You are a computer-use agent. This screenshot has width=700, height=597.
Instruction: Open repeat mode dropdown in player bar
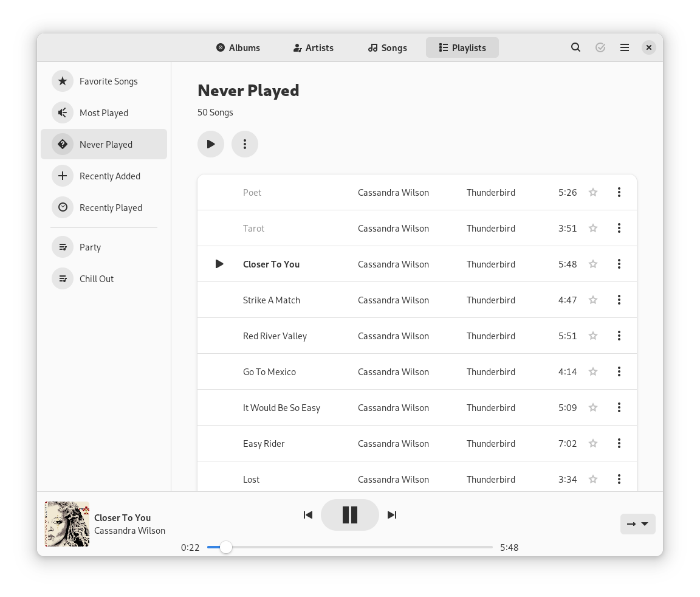tap(637, 524)
